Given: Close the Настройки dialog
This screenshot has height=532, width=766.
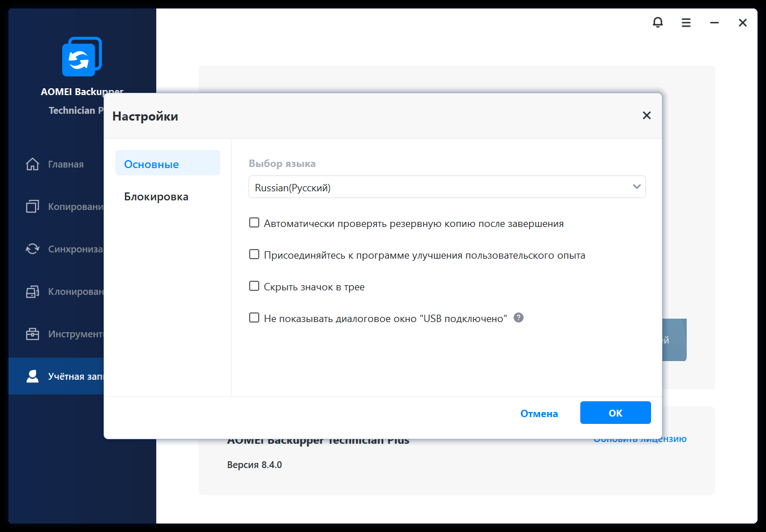Looking at the screenshot, I should (x=647, y=115).
